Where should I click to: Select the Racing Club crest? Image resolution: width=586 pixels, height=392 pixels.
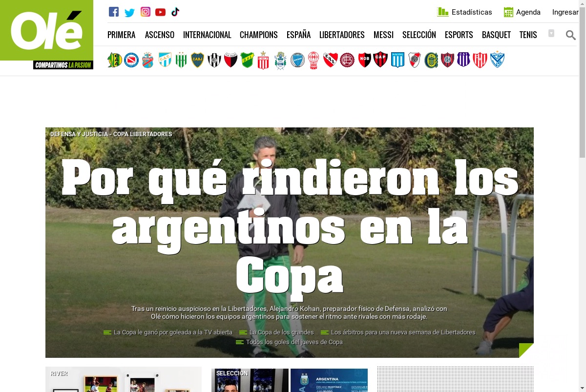[x=398, y=60]
